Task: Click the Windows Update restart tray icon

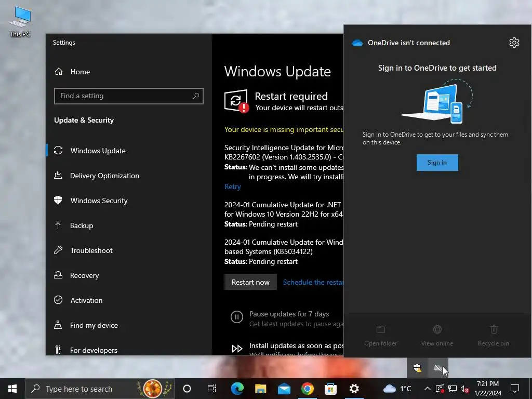Action: point(440,389)
